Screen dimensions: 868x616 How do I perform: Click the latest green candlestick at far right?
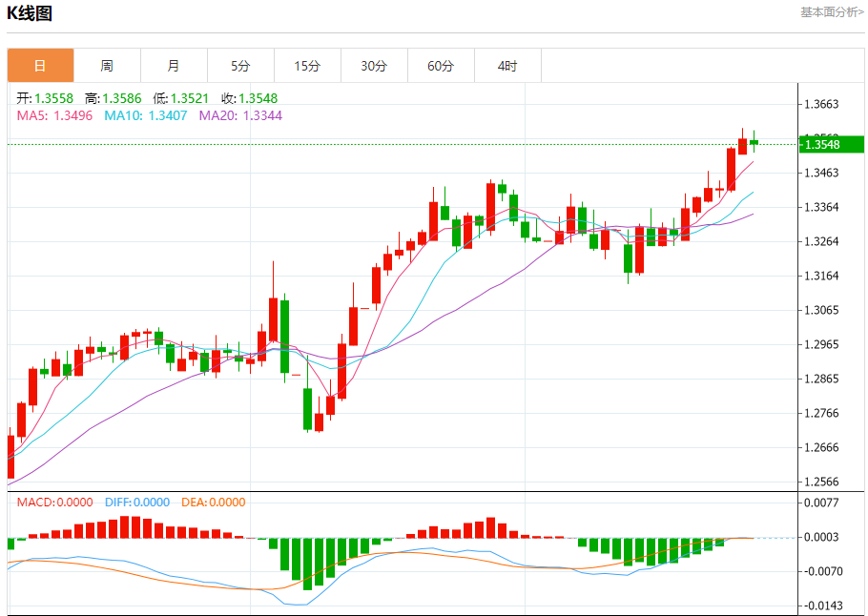(754, 142)
